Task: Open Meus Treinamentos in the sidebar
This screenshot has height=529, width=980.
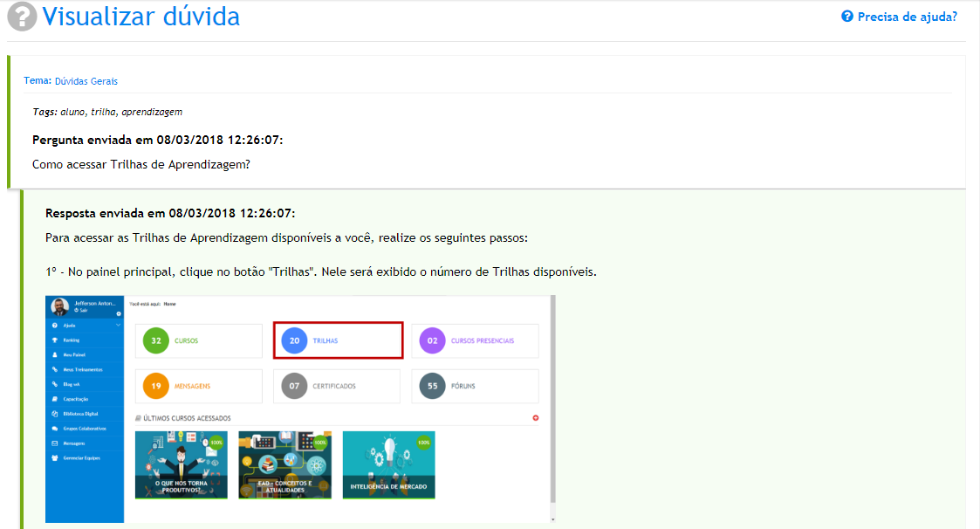Action: [x=84, y=369]
